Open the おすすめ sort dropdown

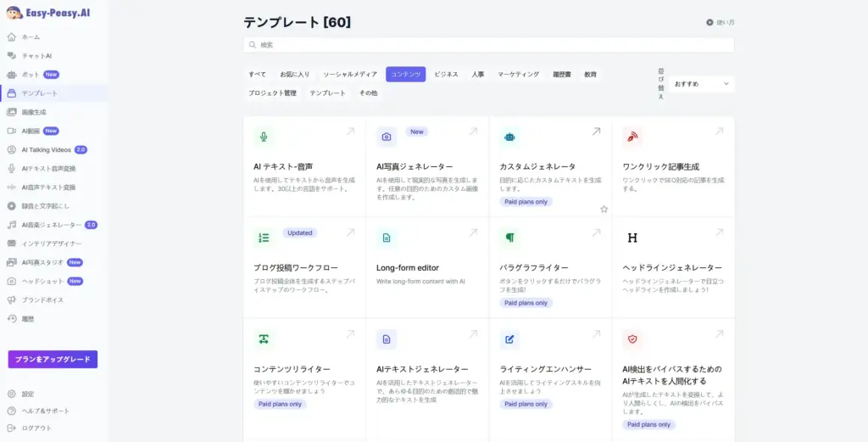(x=701, y=84)
